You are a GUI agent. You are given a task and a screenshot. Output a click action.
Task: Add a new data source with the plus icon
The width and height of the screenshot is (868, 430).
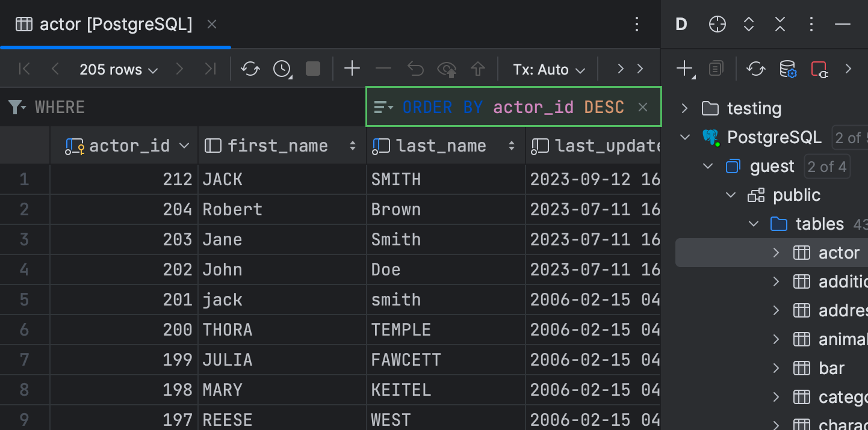[684, 68]
